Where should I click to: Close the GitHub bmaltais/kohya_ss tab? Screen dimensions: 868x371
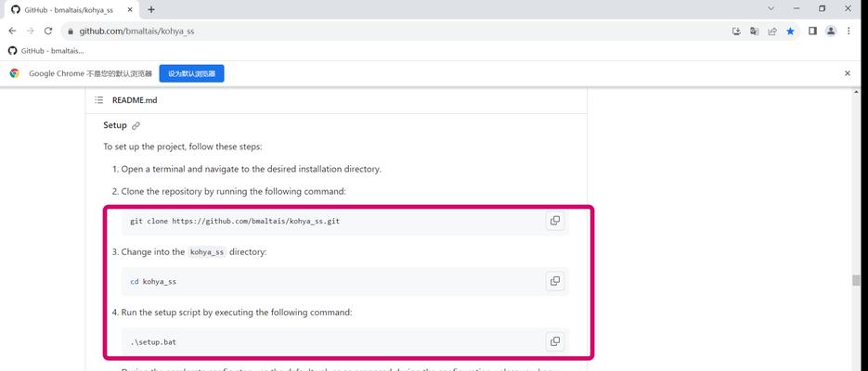click(132, 9)
